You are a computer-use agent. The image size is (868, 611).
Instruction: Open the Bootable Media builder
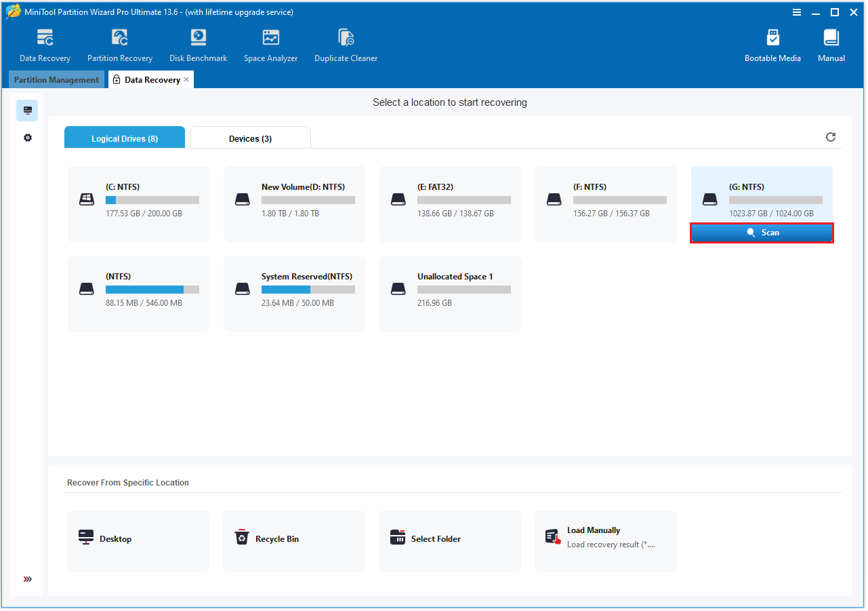tap(772, 45)
